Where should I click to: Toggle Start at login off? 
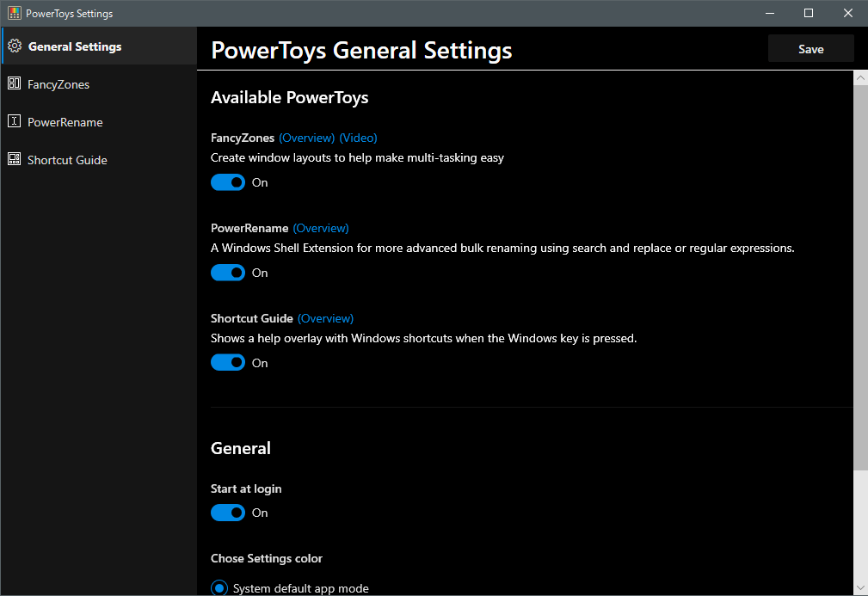(x=227, y=512)
